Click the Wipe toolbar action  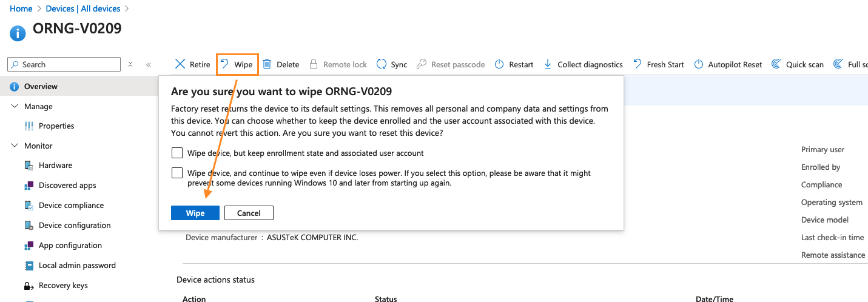coord(237,64)
